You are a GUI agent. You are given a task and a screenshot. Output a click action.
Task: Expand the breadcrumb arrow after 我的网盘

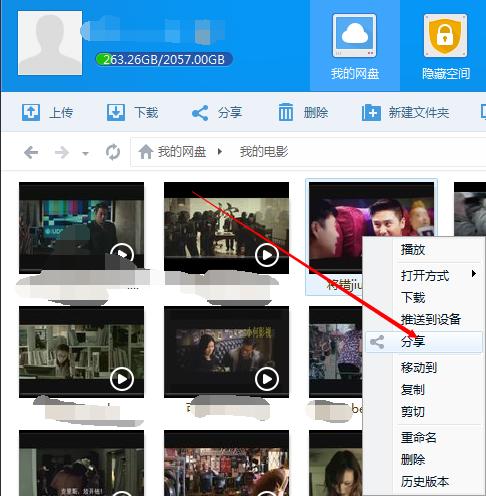pyautogui.click(x=219, y=152)
